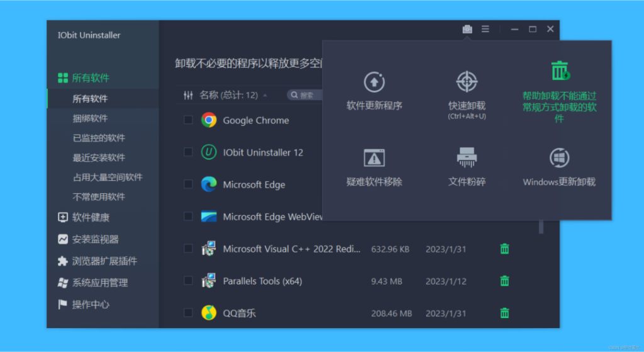644x352 pixels.
Task: Sort list using the 名称 column arrow
Action: click(265, 96)
